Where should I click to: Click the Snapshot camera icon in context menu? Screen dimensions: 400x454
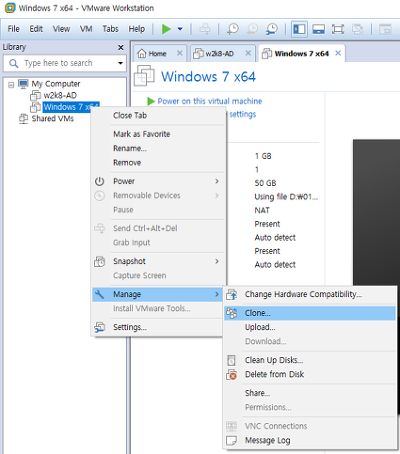click(100, 262)
